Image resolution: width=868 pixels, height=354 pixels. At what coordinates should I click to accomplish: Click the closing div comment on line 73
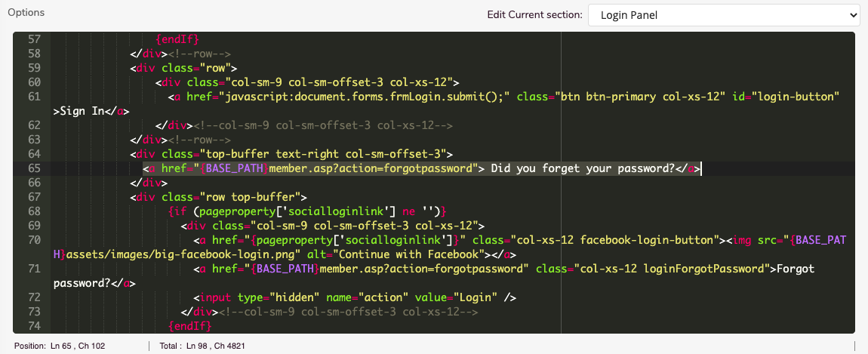click(x=349, y=312)
